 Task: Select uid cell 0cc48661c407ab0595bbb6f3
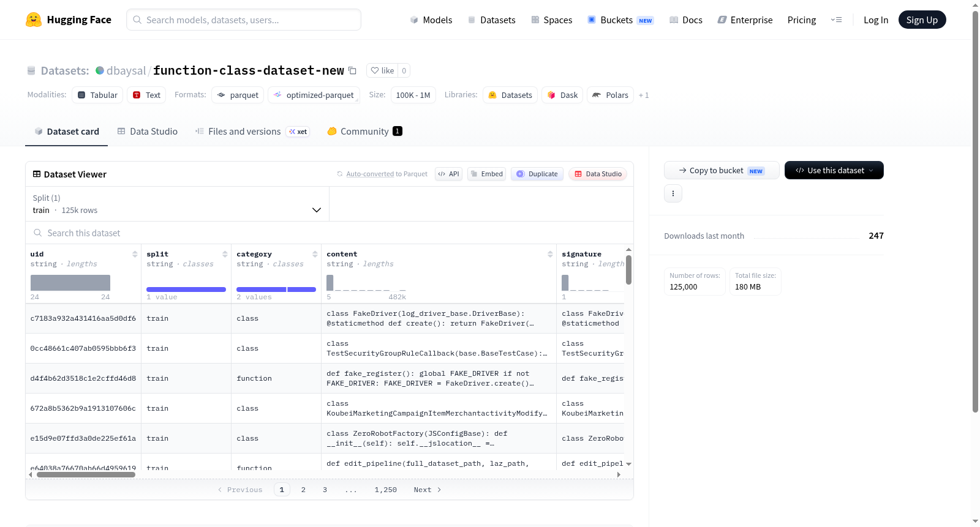pos(83,348)
